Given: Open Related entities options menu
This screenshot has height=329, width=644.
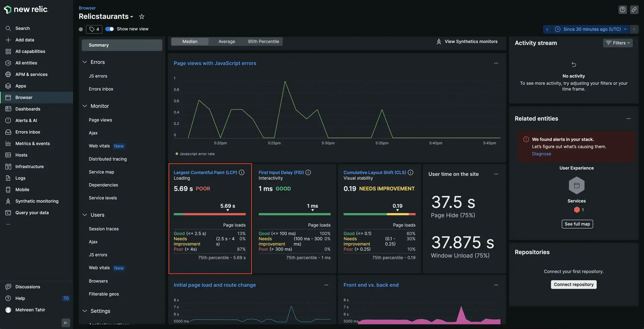Looking at the screenshot, I should (628, 119).
